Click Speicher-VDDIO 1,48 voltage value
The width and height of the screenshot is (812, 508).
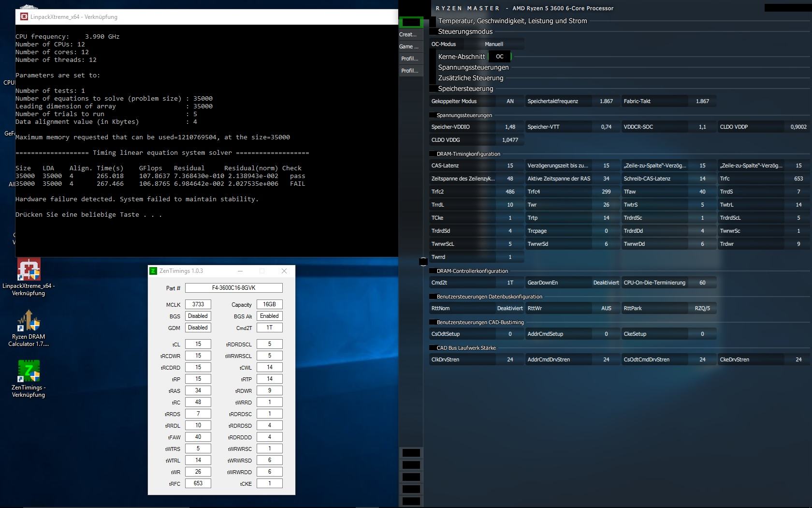coord(510,127)
